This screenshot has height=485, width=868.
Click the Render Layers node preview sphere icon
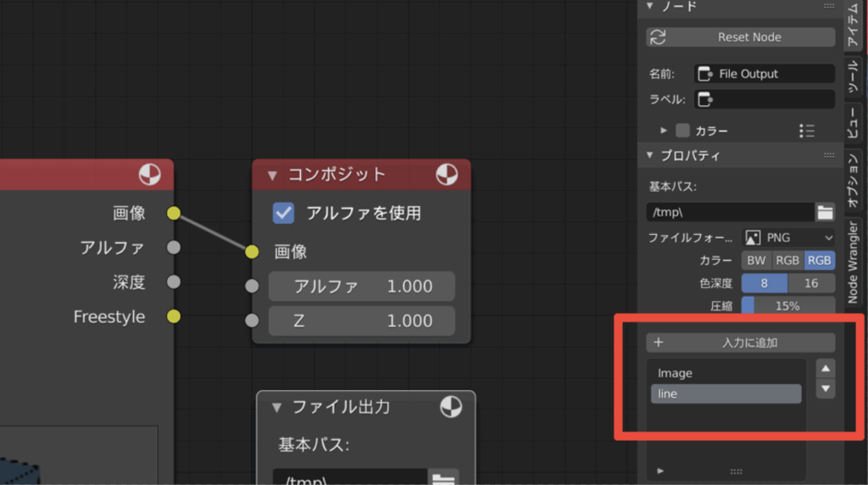[149, 175]
